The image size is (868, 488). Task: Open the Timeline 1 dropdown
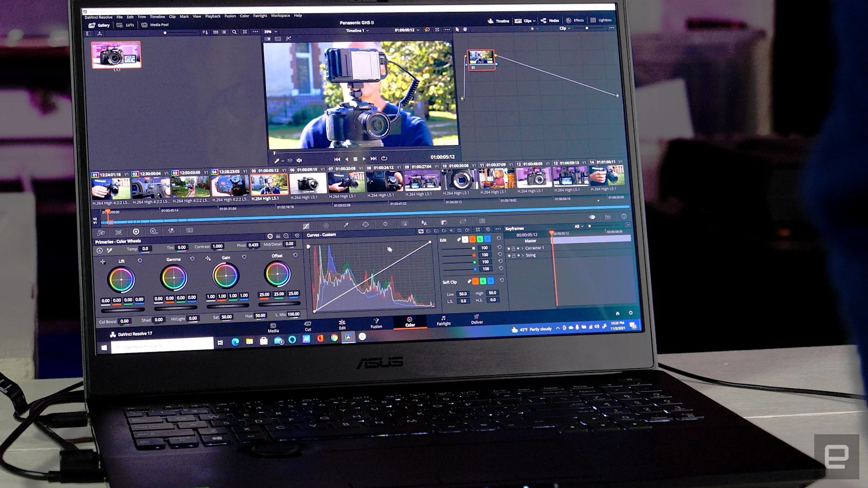[358, 31]
